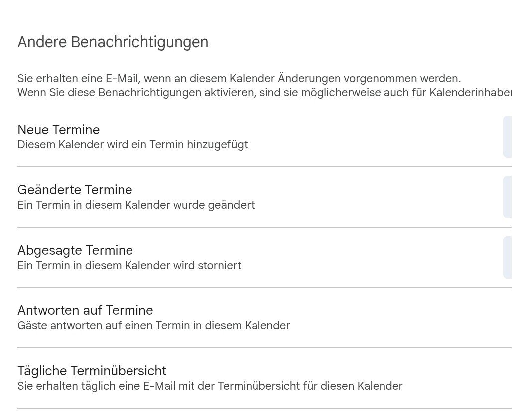The image size is (512, 420).
Task: Click the Andere Benachrichtigungen heading
Action: tap(113, 42)
